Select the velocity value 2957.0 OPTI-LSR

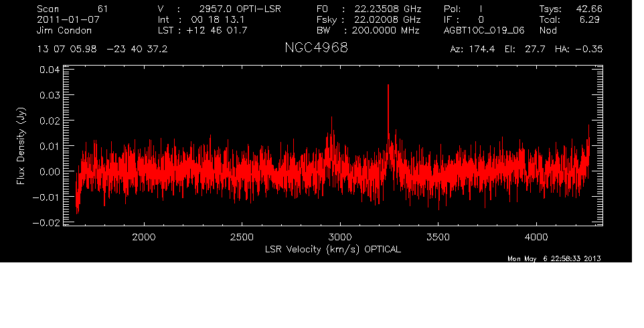pos(240,9)
